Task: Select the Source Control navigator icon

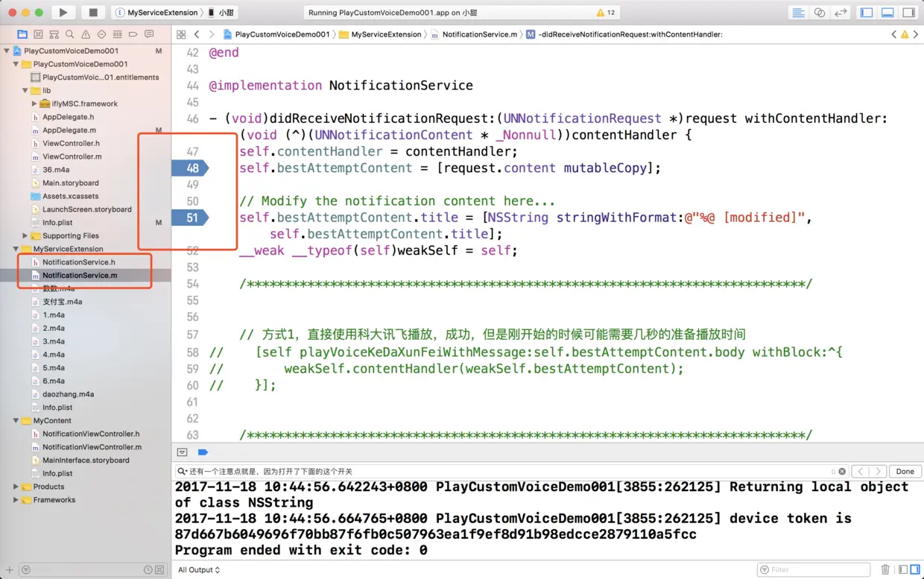Action: point(38,34)
